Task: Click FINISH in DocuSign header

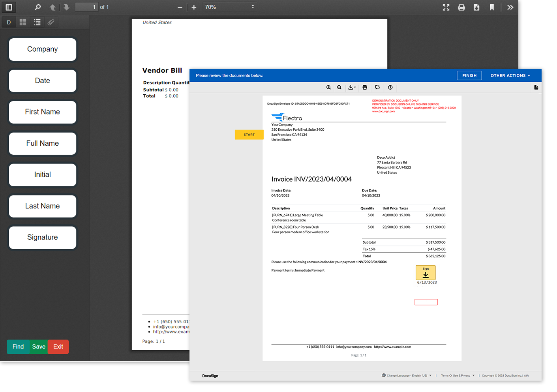Action: pyautogui.click(x=469, y=75)
